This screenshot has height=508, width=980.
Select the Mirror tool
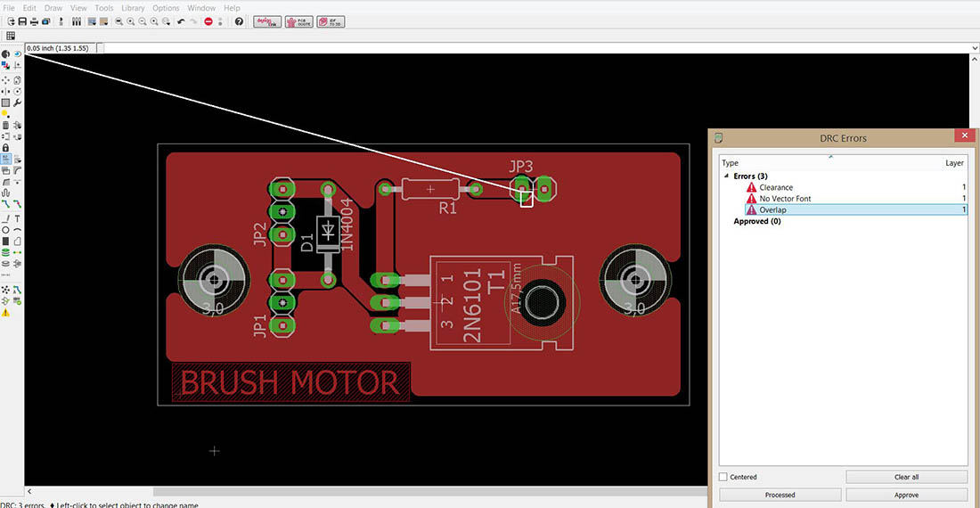pyautogui.click(x=5, y=91)
